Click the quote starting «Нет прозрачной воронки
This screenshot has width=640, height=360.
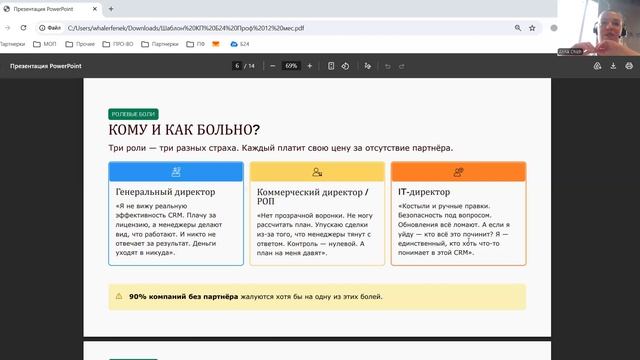315,234
